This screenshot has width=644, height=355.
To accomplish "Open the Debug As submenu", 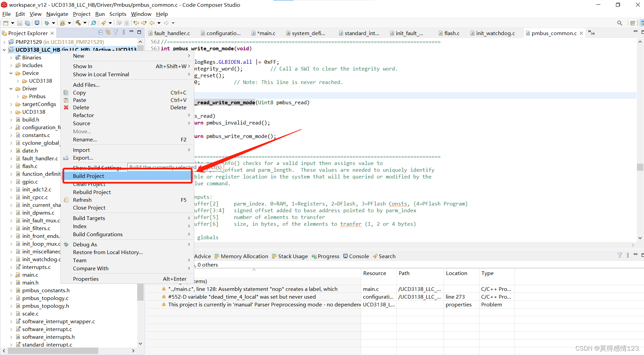I will pos(127,244).
